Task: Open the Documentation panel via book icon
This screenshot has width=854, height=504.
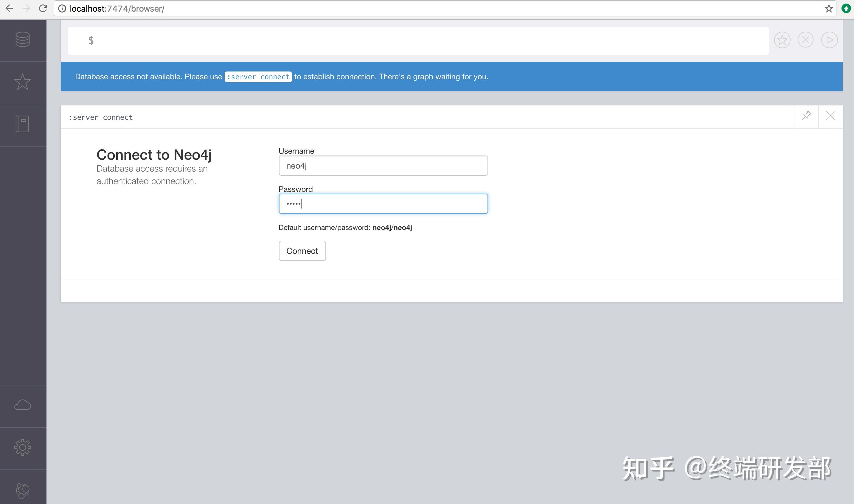Action: tap(22, 124)
